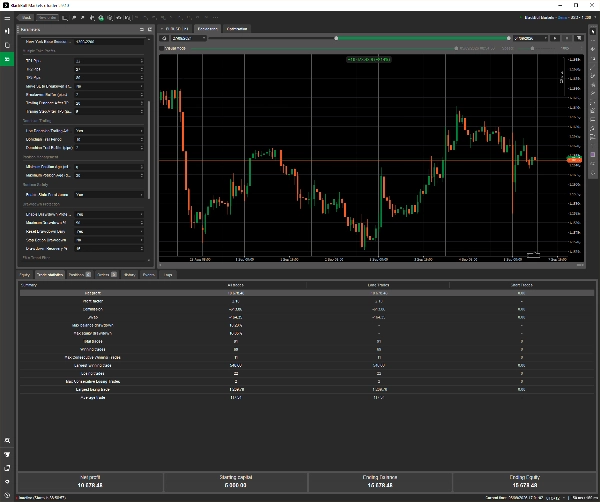Open the search magnifier in left sidebar

(7, 441)
